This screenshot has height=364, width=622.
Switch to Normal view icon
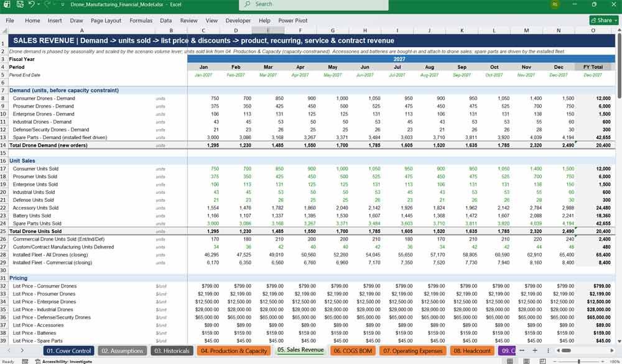[x=510, y=361]
